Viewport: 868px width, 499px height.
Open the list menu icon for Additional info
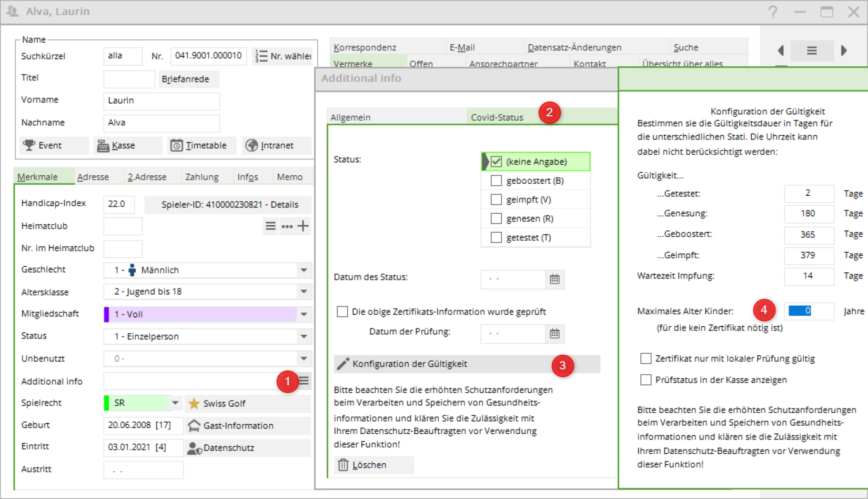coord(304,381)
